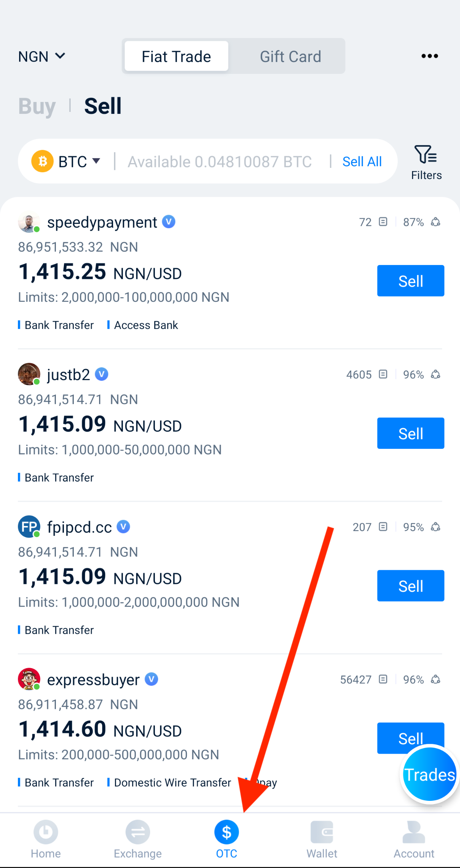Click Sell All link

[x=361, y=161]
